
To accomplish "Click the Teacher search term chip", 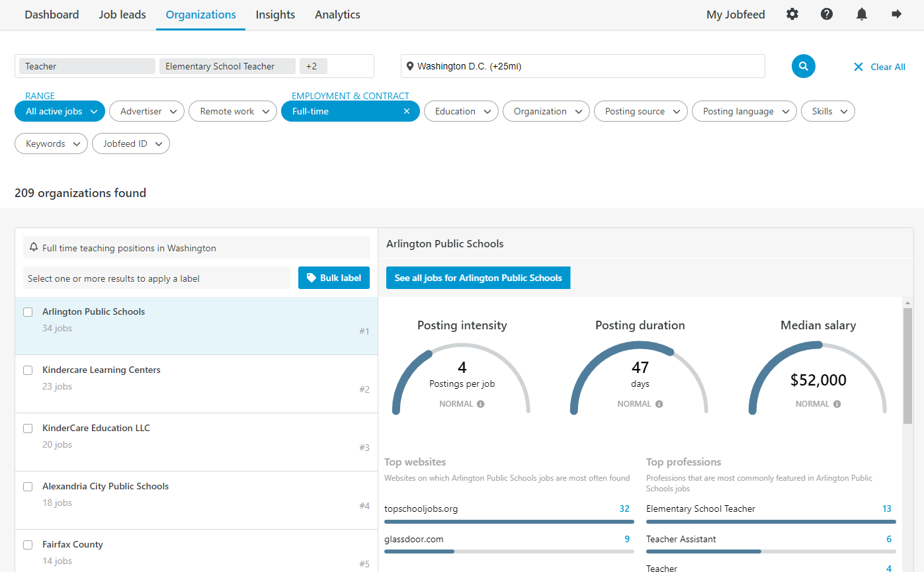I will pyautogui.click(x=87, y=66).
